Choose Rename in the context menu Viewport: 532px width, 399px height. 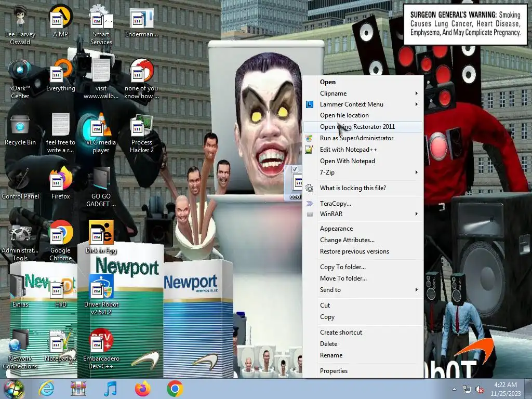(362, 355)
